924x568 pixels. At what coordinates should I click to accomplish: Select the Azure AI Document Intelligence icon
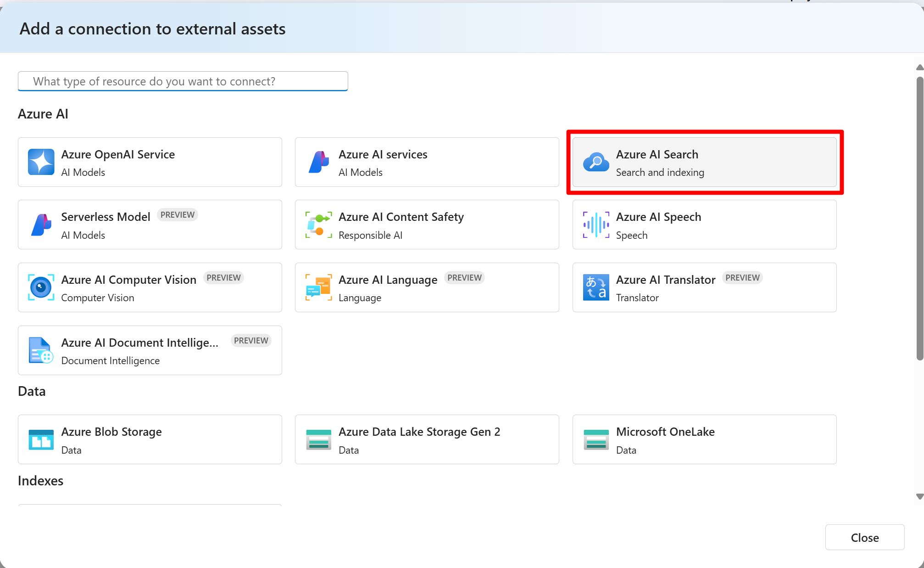pyautogui.click(x=41, y=350)
